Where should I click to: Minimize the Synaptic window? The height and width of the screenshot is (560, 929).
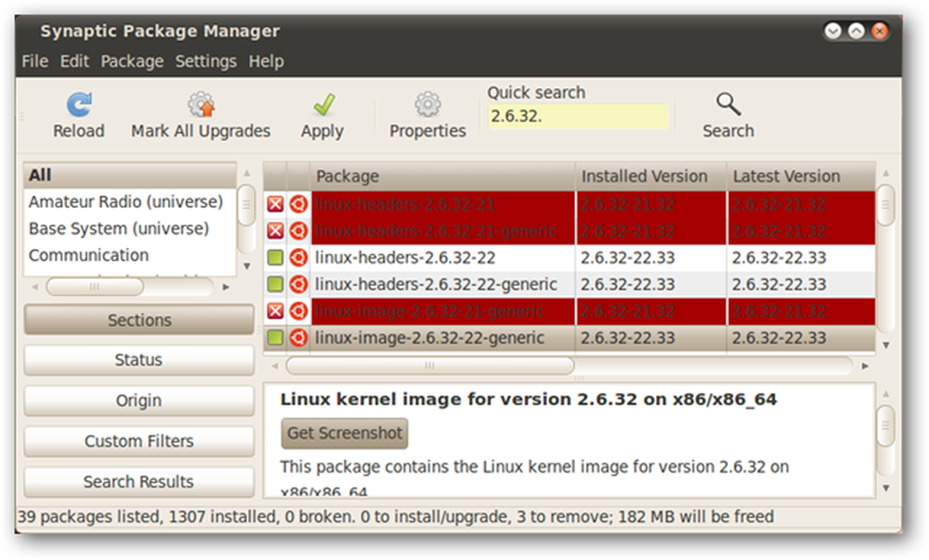(833, 31)
